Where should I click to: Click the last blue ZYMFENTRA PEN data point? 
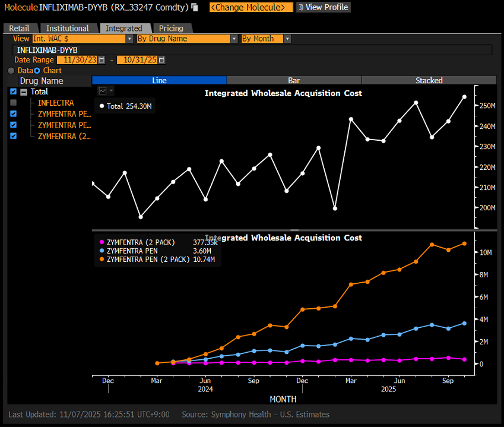464,324
